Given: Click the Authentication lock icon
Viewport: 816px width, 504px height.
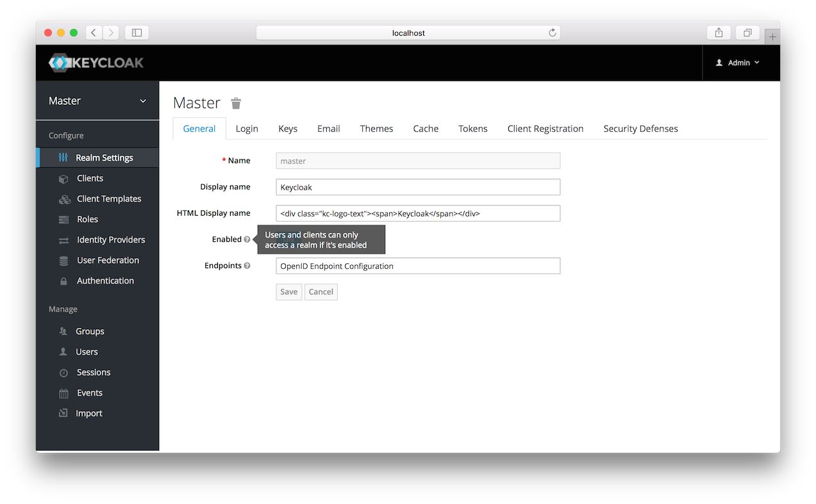Looking at the screenshot, I should (63, 281).
